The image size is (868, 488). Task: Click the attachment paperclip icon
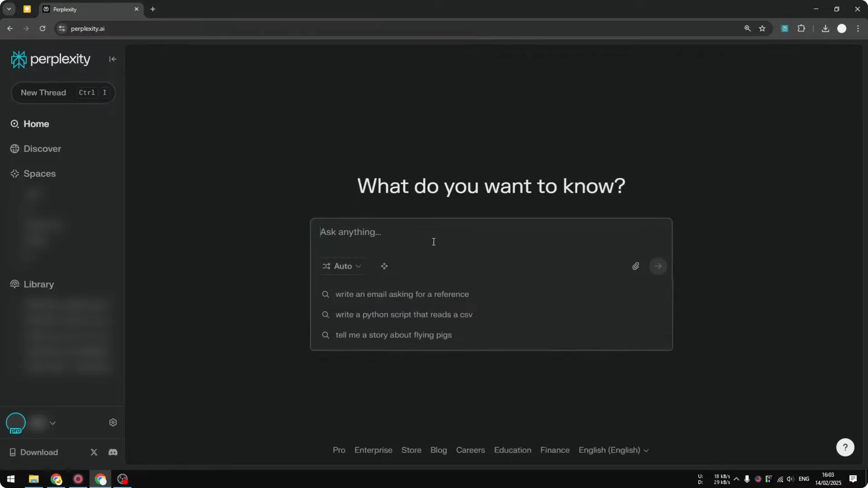(636, 266)
